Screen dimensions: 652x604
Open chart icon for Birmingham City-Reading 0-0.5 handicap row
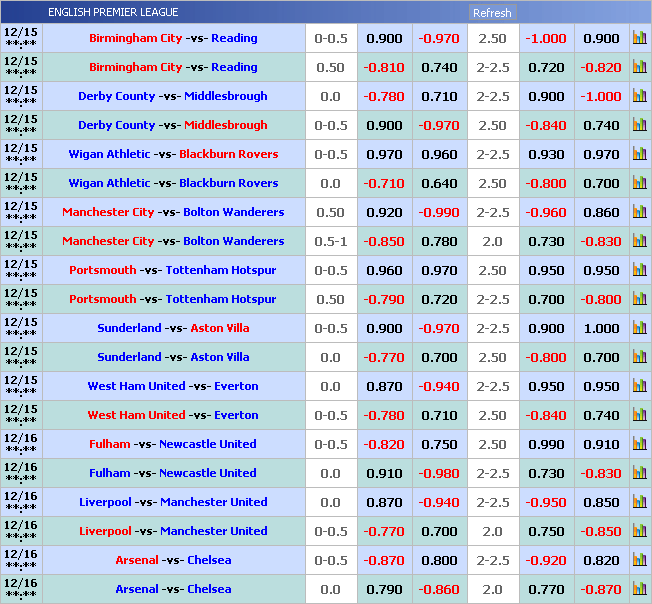[x=639, y=39]
